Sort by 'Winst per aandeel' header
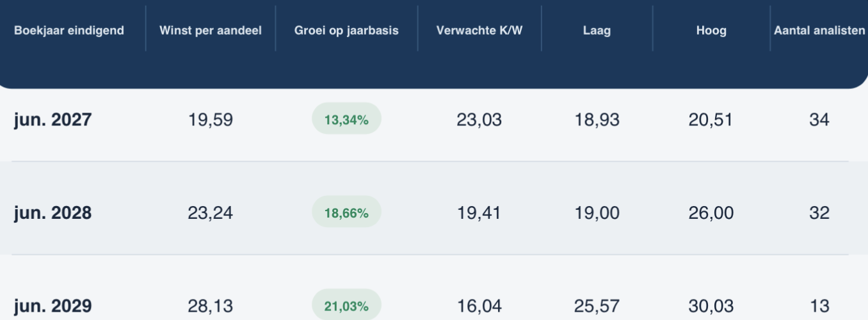 pos(211,31)
